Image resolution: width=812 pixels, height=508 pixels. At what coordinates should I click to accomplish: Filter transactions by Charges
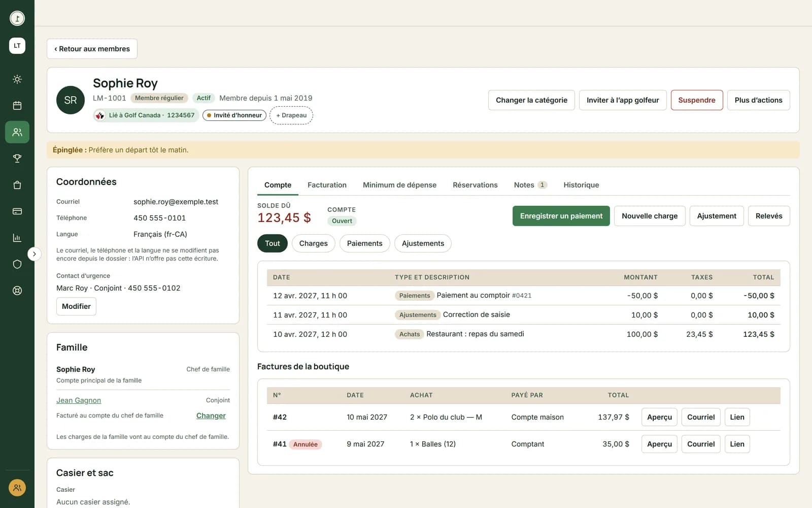pyautogui.click(x=314, y=243)
